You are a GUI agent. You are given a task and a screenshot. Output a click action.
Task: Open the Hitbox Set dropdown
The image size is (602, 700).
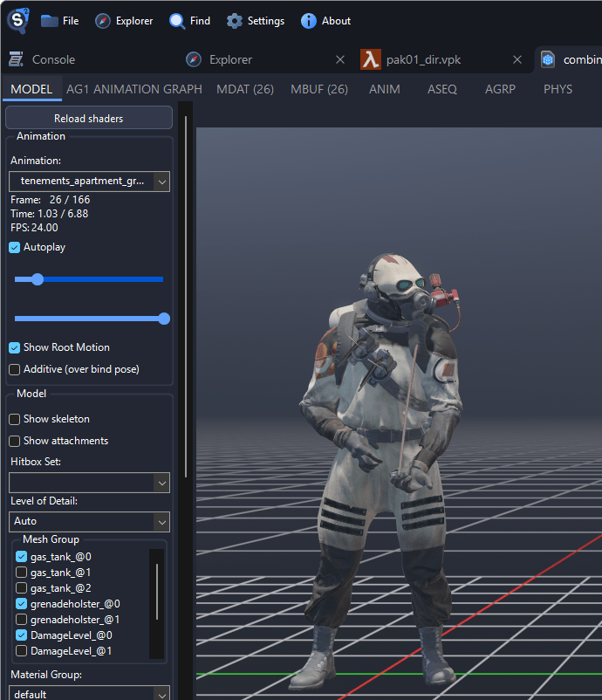[x=89, y=483]
